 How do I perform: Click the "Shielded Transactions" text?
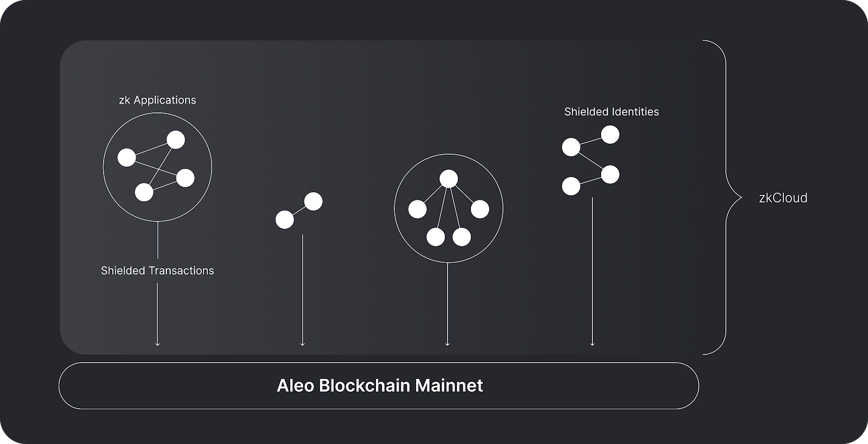point(157,270)
